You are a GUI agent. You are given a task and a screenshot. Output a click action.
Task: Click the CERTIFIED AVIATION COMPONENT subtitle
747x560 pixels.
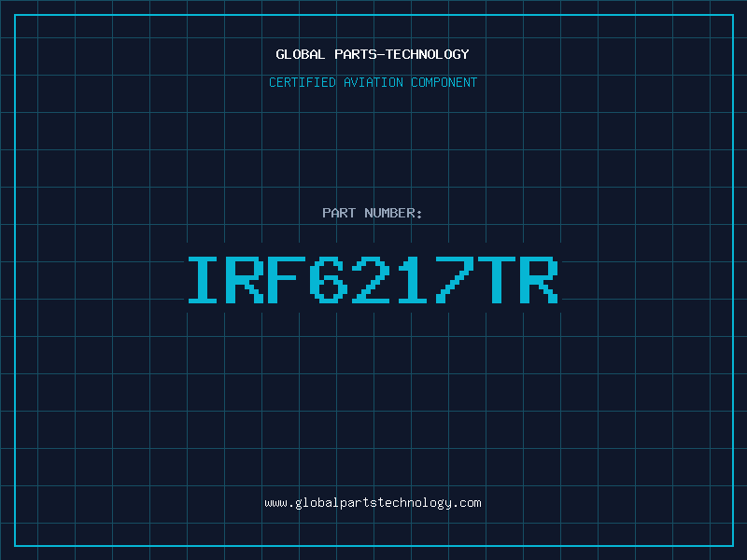coord(373,82)
